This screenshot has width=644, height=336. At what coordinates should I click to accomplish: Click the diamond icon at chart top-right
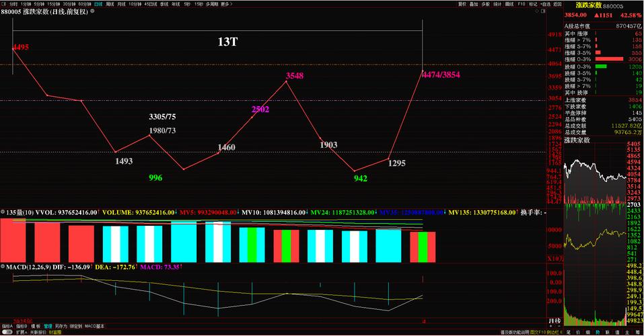tap(537, 11)
